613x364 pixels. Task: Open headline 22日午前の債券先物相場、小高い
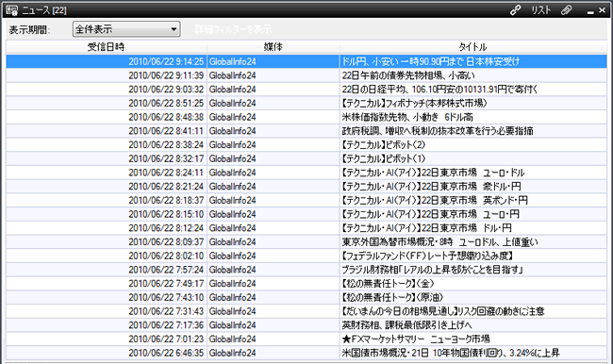coord(408,75)
